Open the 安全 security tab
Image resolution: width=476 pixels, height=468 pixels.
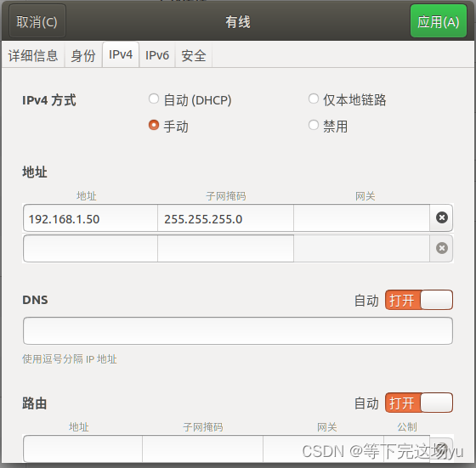(x=194, y=55)
